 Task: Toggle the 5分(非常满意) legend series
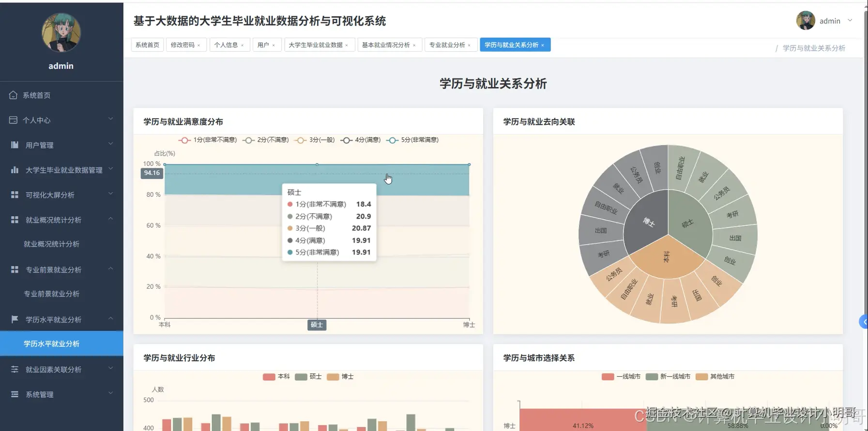pos(412,140)
